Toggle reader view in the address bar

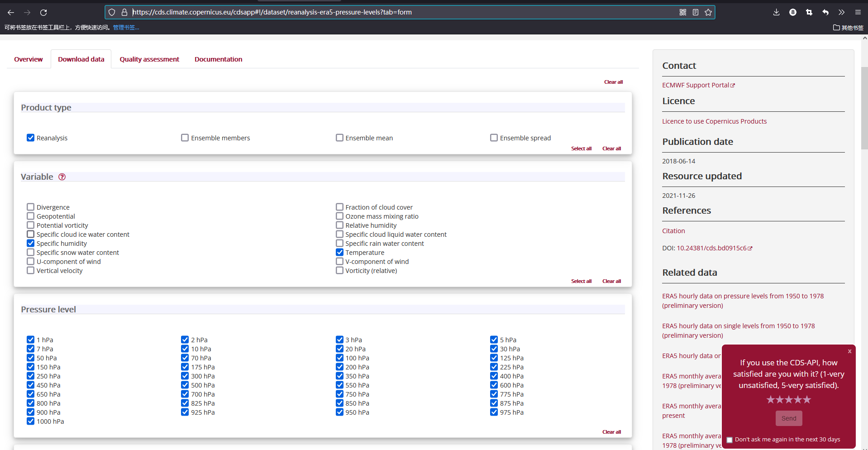tap(696, 12)
